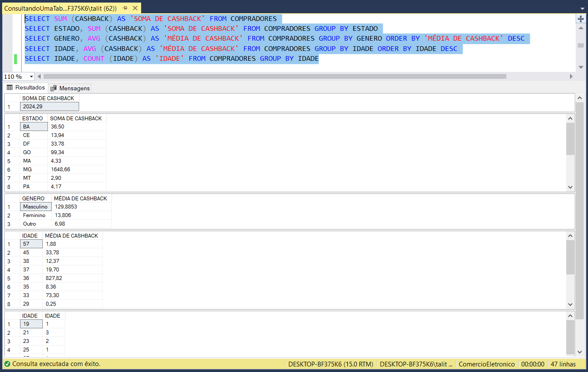Select the cell with value 73,30

[73, 295]
